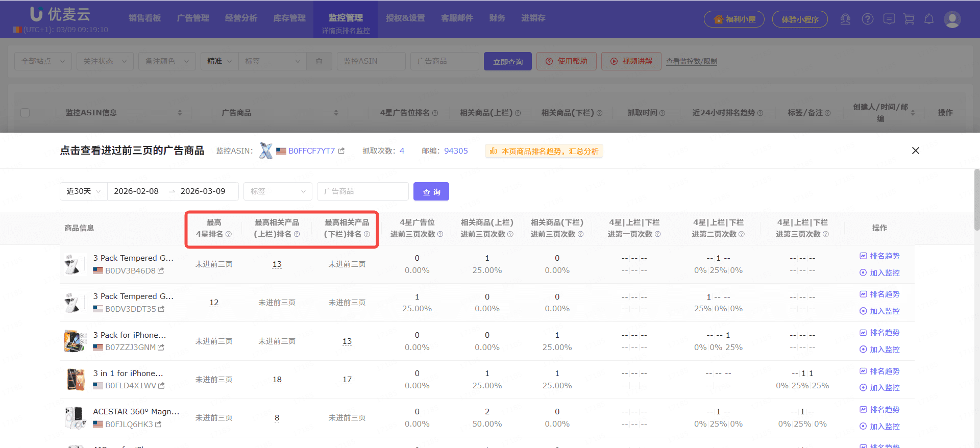Open the notifications bell

point(929,19)
